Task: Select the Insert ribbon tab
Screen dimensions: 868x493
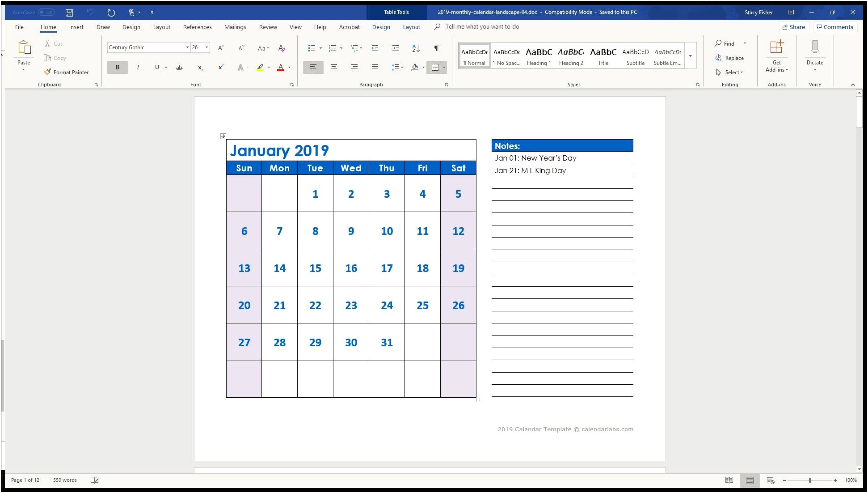Action: [x=76, y=26]
